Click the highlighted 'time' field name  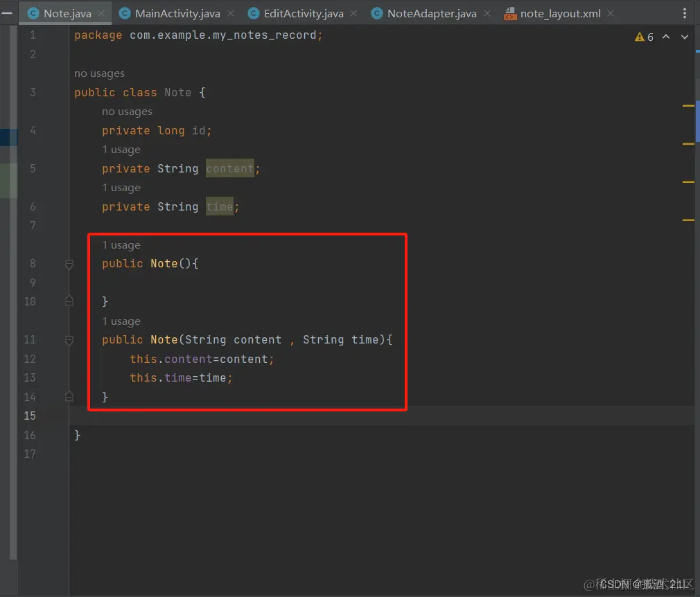coord(220,206)
